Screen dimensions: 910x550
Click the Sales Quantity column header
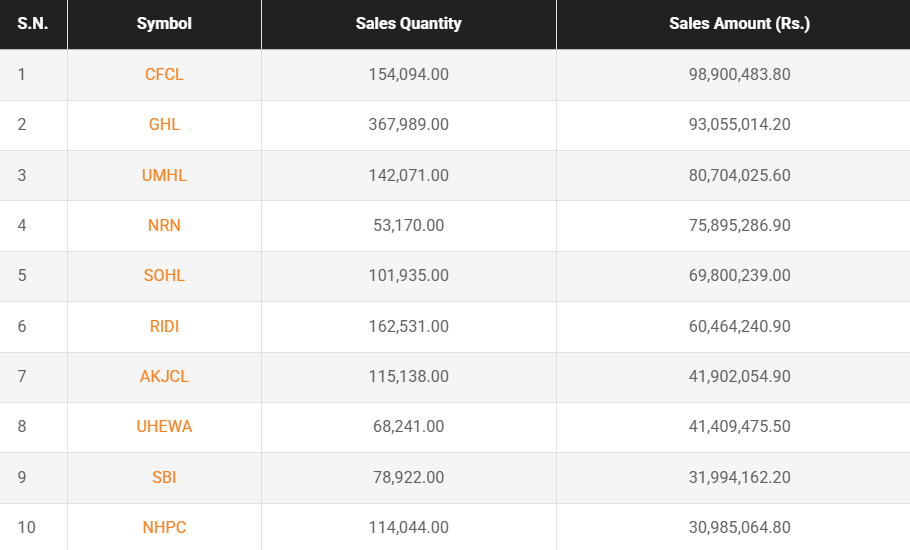409,23
